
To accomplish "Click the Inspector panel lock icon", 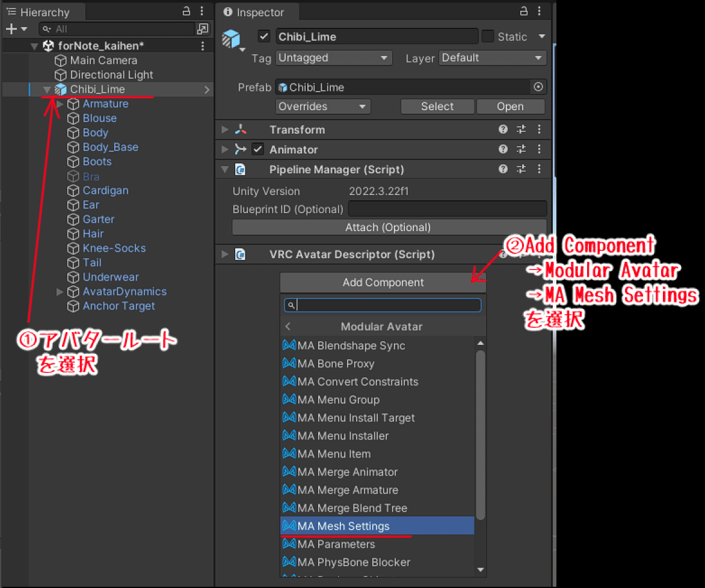I will [523, 11].
